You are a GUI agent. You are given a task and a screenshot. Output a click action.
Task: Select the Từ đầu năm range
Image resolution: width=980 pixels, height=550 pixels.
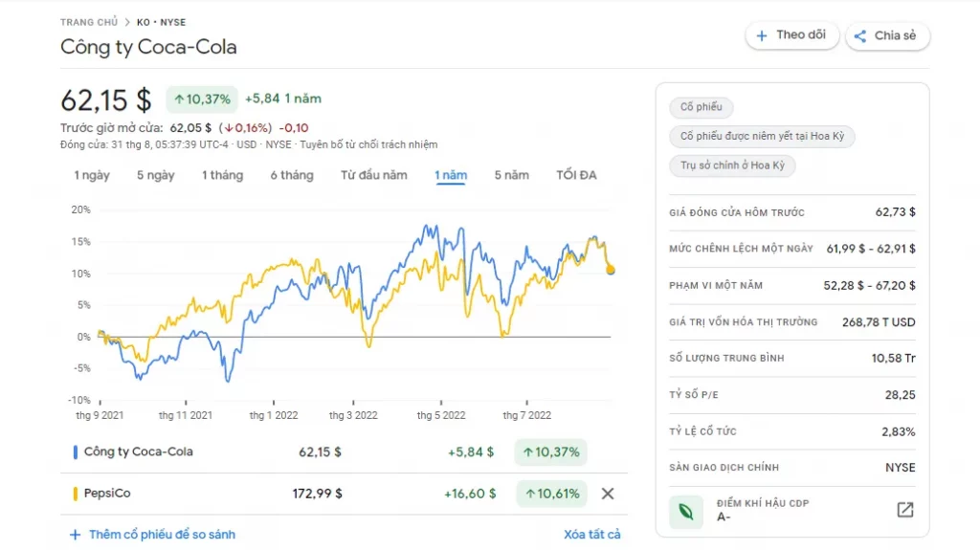pos(374,176)
